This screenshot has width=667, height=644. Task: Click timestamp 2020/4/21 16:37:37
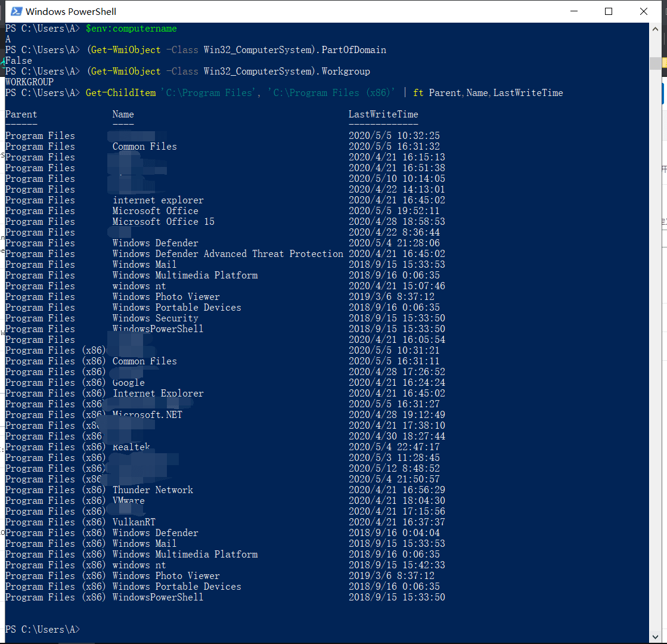click(x=397, y=522)
